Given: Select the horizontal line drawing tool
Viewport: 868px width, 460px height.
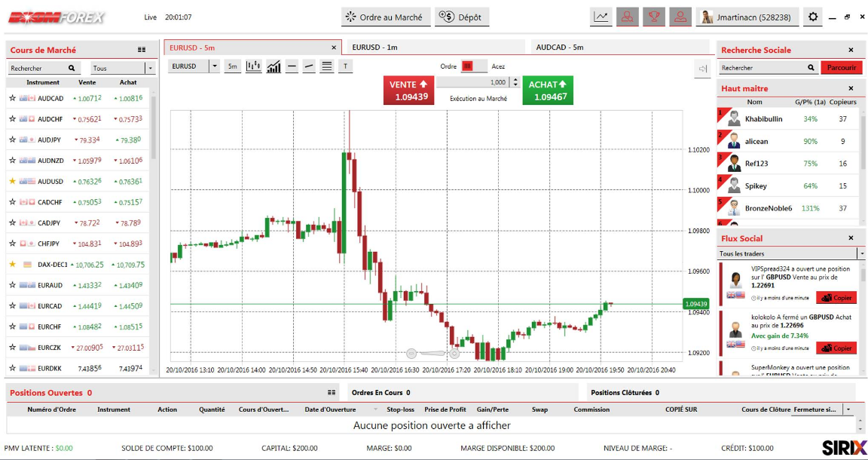Looking at the screenshot, I should click(292, 66).
